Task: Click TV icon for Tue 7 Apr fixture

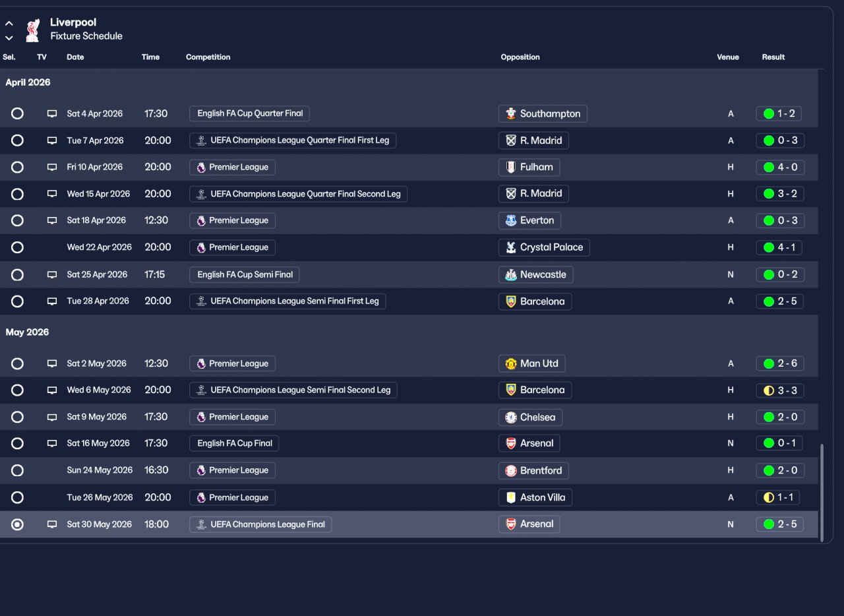Action: coord(52,140)
